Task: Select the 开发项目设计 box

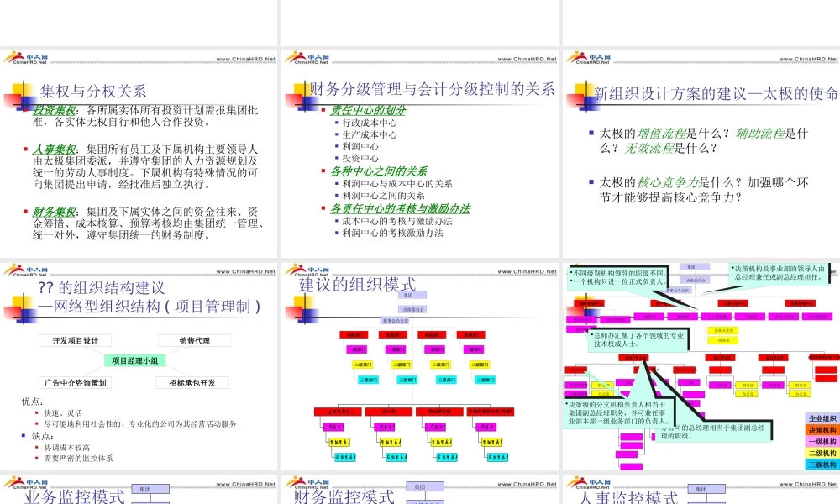Action: 76,340
